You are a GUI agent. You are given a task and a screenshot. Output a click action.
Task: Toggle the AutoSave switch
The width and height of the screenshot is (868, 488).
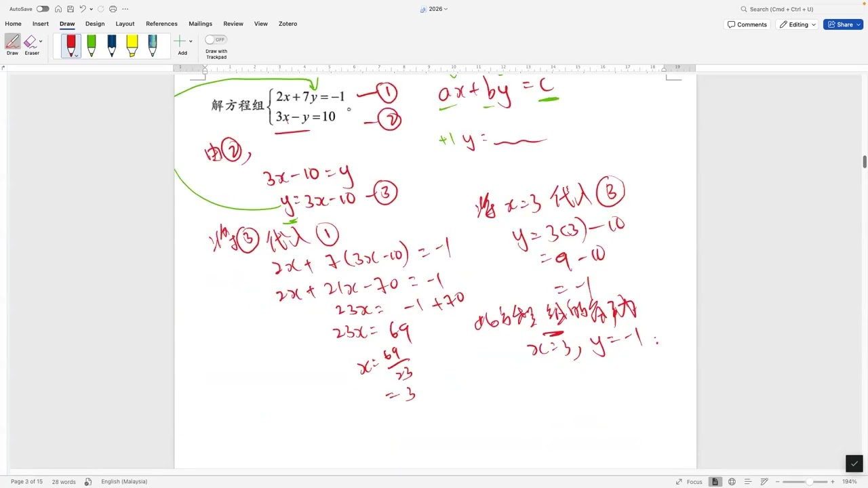(x=43, y=9)
